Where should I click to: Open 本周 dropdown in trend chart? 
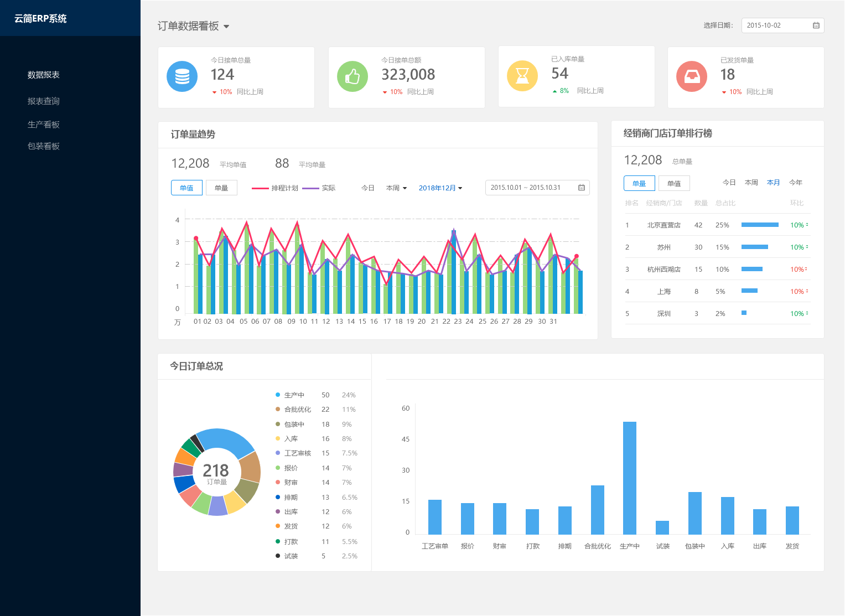click(396, 188)
